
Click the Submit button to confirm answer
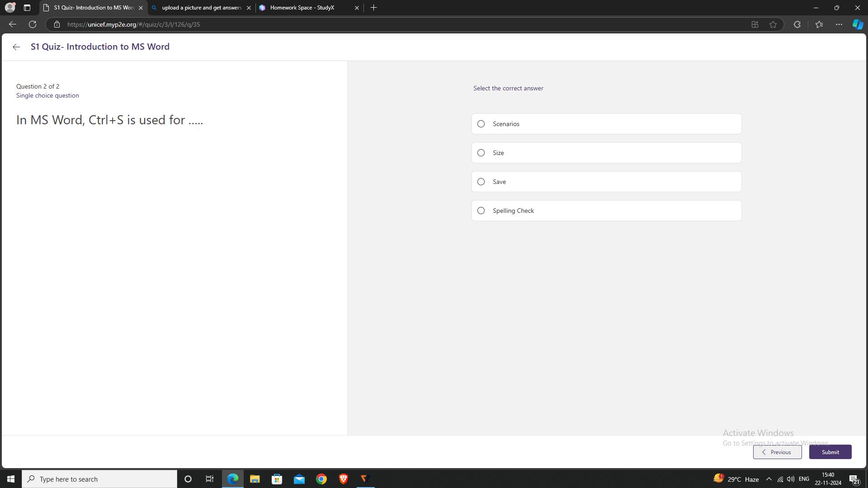click(830, 452)
